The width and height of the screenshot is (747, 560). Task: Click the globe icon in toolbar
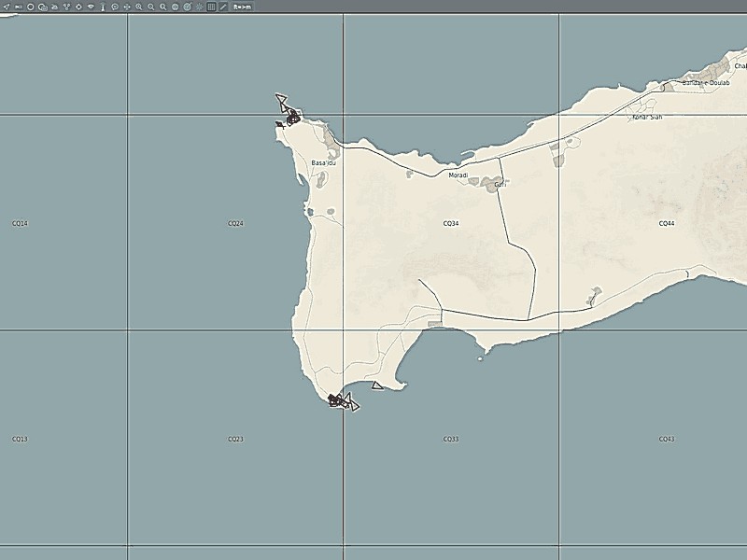176,7
